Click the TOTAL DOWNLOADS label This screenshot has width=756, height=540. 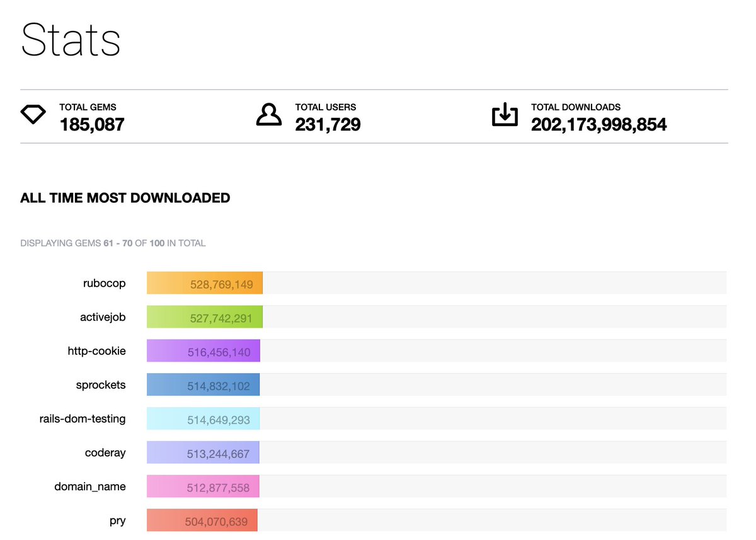tap(576, 107)
